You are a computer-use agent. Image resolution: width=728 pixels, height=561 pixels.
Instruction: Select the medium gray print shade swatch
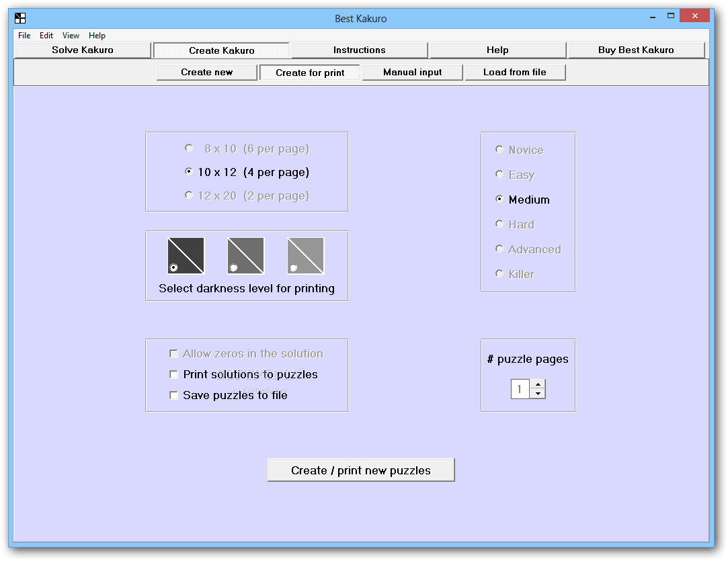(245, 256)
